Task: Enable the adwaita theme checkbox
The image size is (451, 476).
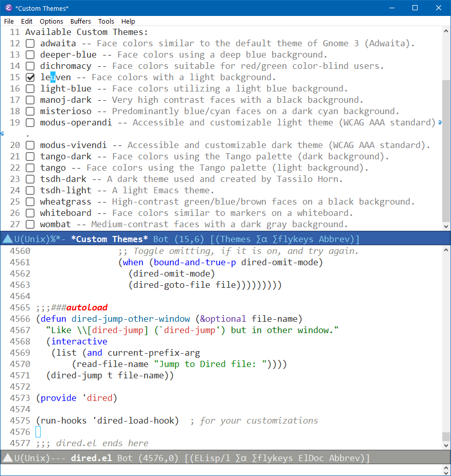Action: pos(30,43)
